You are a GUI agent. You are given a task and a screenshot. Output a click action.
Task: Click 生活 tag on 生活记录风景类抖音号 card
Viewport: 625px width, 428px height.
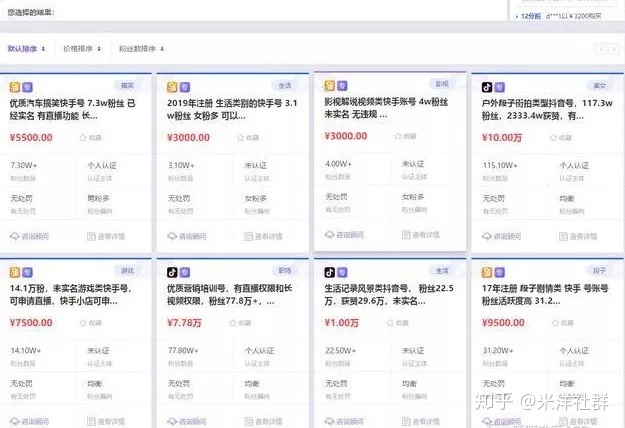coord(442,271)
